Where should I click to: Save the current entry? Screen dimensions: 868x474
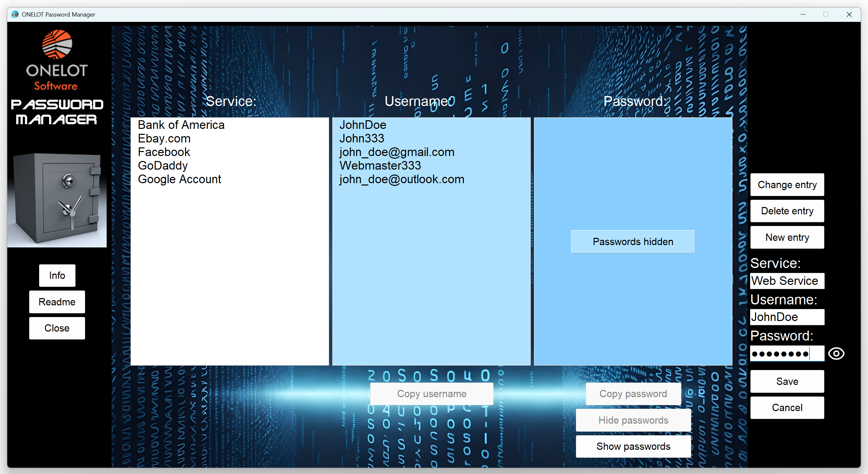(x=787, y=381)
